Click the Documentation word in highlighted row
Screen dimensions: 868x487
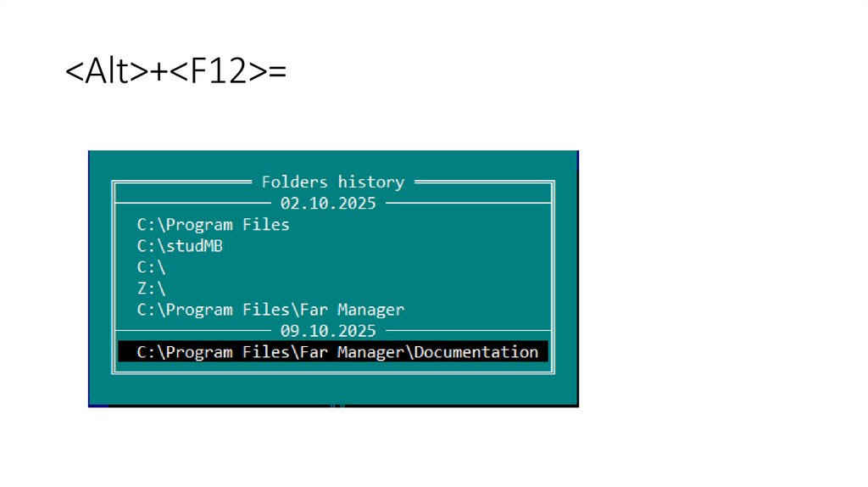click(476, 352)
